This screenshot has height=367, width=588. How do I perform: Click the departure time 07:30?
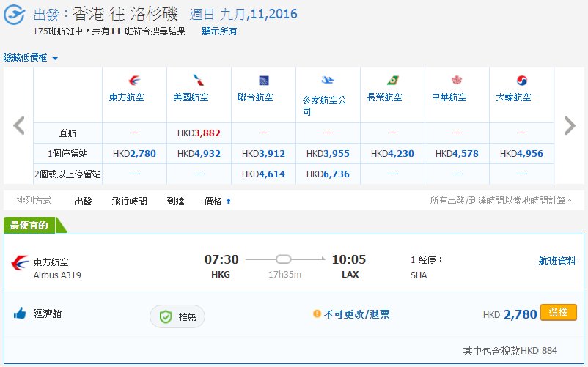[221, 259]
